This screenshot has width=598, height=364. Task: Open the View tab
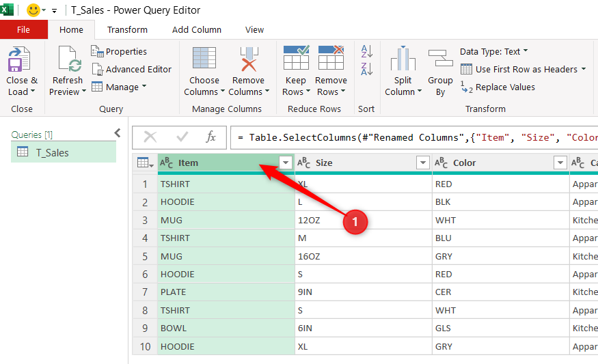tap(254, 30)
